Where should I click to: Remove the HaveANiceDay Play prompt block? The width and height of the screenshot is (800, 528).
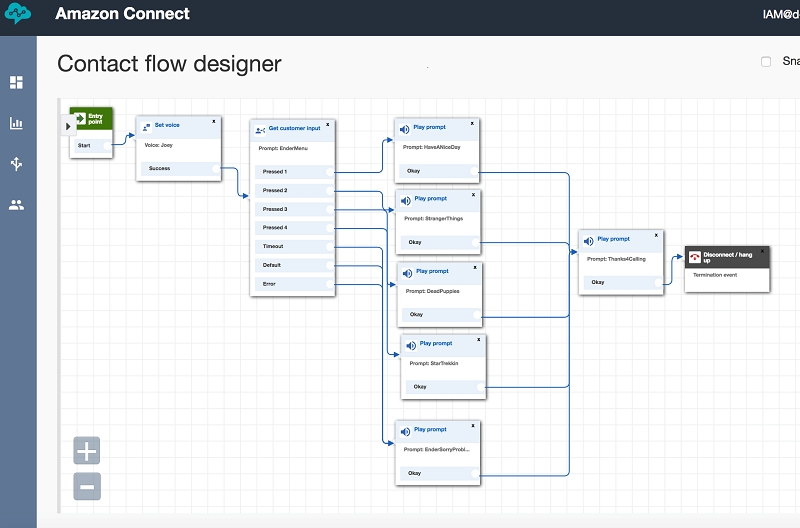pyautogui.click(x=472, y=123)
